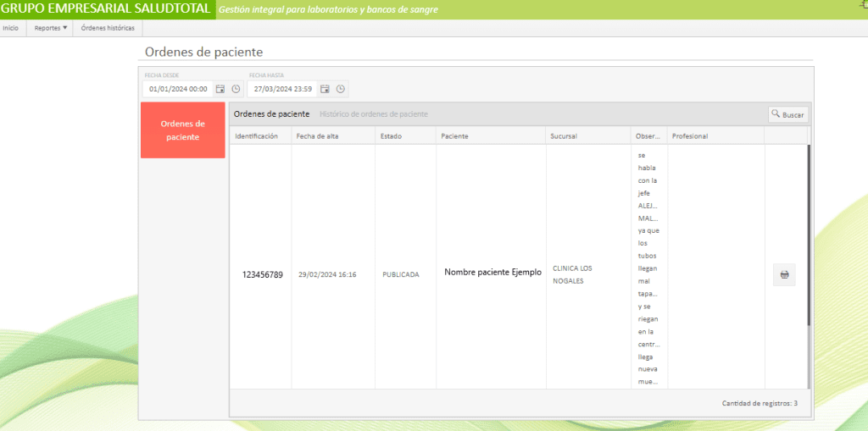
Task: Open the Fecha Hasta calendar picker
Action: point(325,89)
